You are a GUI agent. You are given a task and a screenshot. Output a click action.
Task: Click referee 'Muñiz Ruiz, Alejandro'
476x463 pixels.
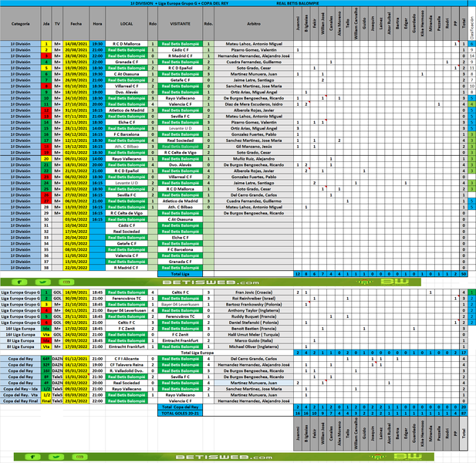[x=254, y=159]
